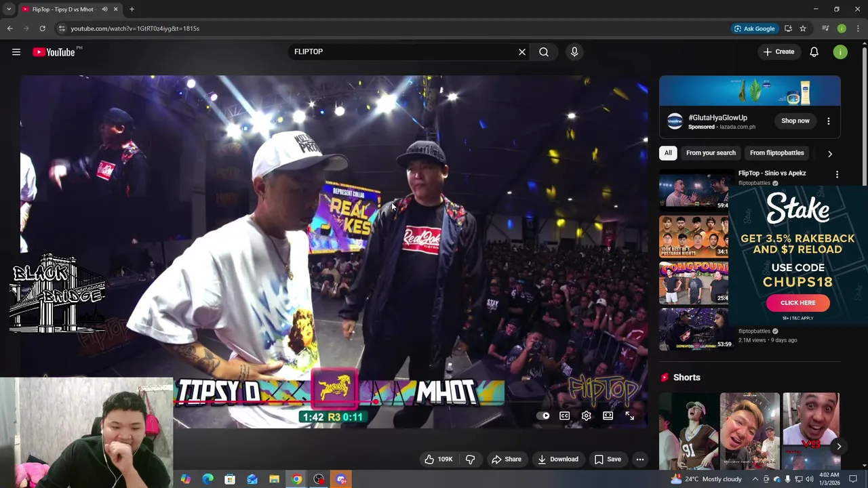Open a new browser tab

tap(132, 9)
